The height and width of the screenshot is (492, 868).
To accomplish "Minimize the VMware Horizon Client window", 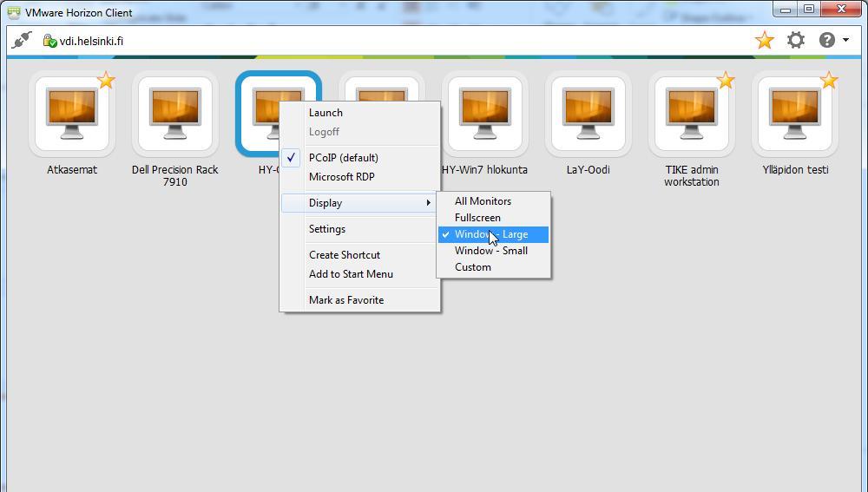I will coord(785,10).
